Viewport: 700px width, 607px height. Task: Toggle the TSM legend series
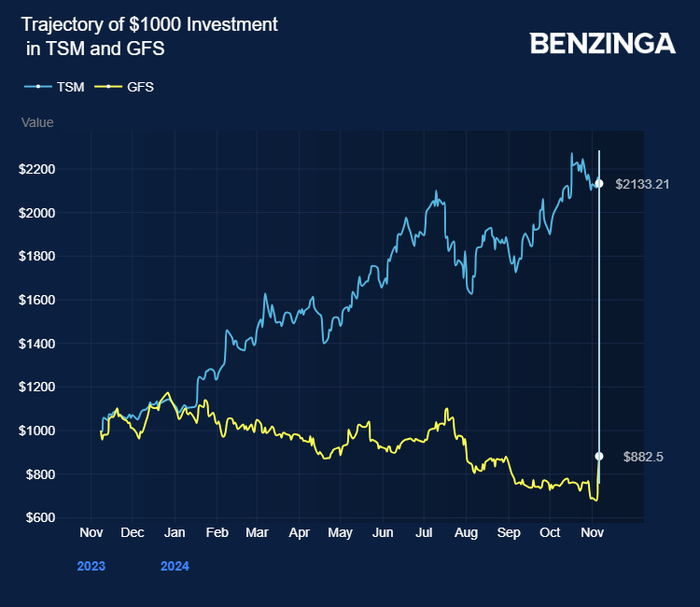pos(71,87)
